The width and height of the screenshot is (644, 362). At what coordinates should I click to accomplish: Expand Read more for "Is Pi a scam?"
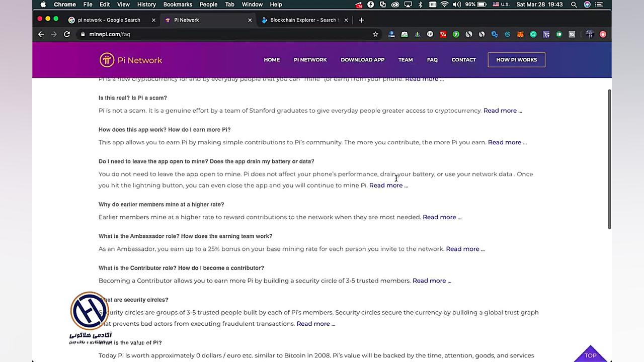point(503,111)
